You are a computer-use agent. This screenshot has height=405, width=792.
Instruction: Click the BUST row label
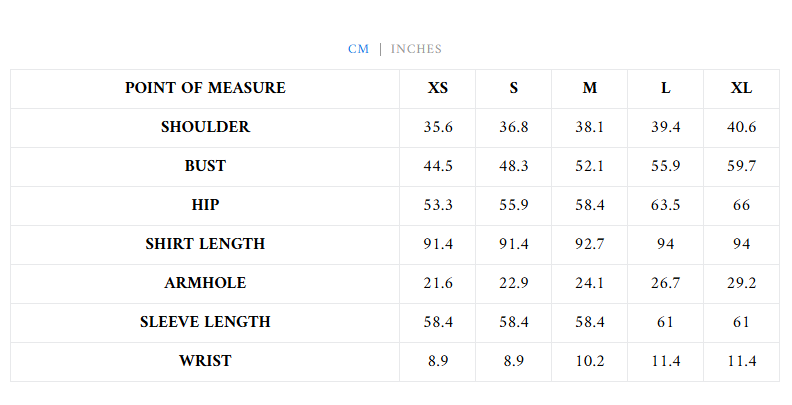[205, 166]
